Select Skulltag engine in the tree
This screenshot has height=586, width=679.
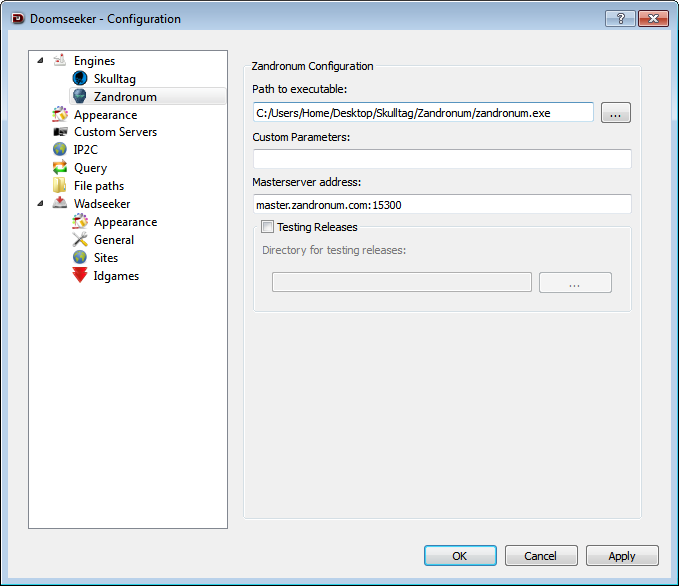click(x=115, y=79)
